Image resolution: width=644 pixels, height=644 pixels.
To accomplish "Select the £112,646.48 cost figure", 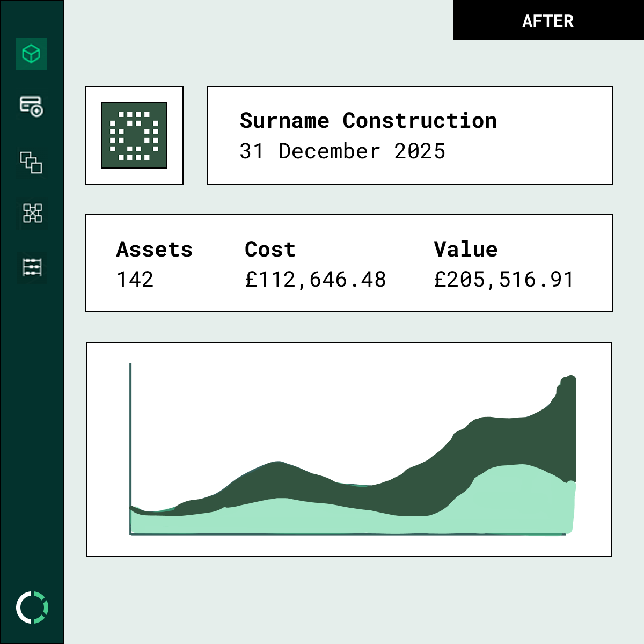I will tap(316, 280).
